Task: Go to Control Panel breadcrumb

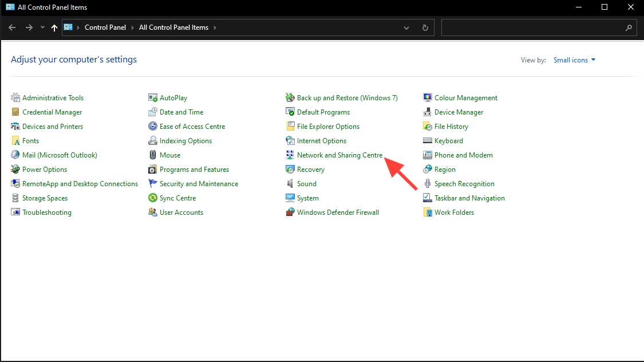Action: 105,27
